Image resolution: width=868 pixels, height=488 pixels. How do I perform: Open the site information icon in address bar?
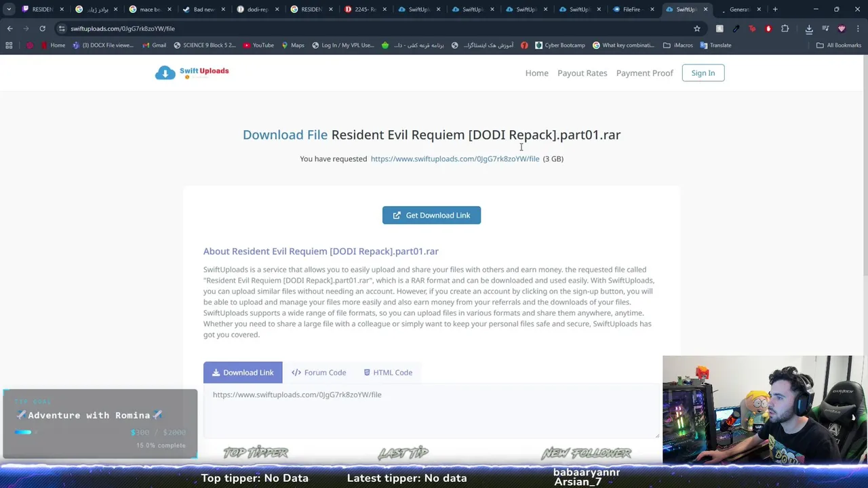point(62,28)
